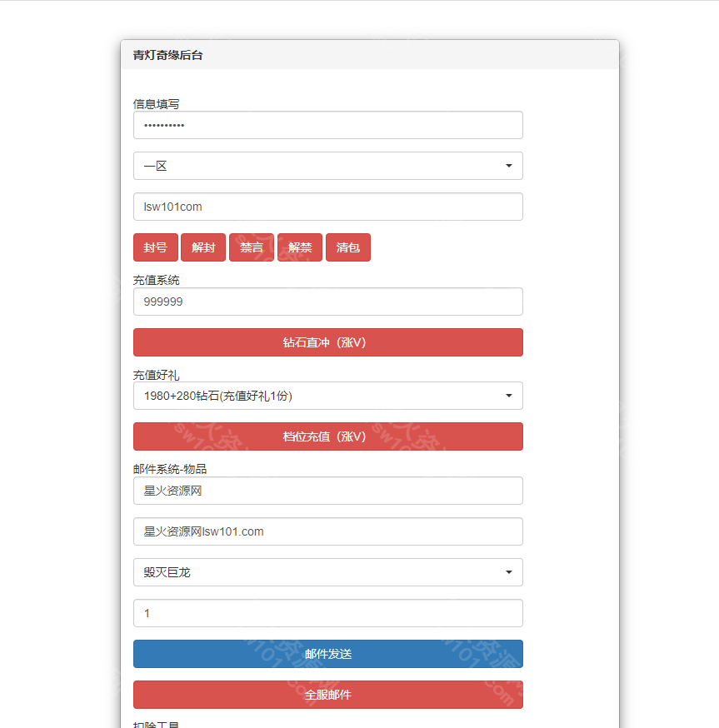The image size is (719, 728).
Task: Click the masked password input field
Action: click(327, 125)
